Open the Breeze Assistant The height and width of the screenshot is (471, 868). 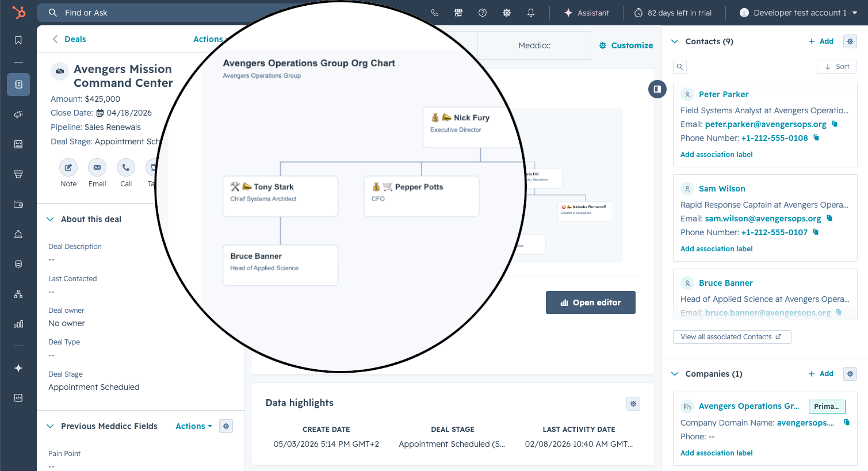587,13
